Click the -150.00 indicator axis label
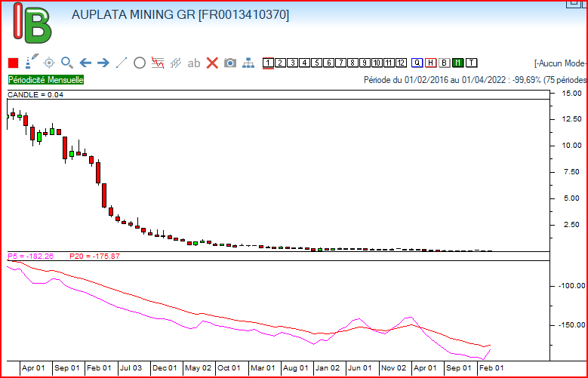Image resolution: width=588 pixels, height=378 pixels. 572,324
